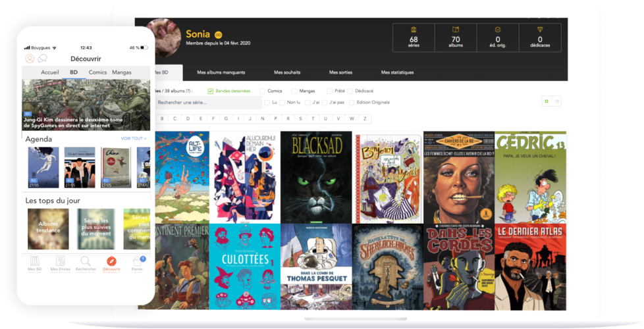Screen dimensions: 644x329
Task: Switch to list view icon
Action: [556, 101]
